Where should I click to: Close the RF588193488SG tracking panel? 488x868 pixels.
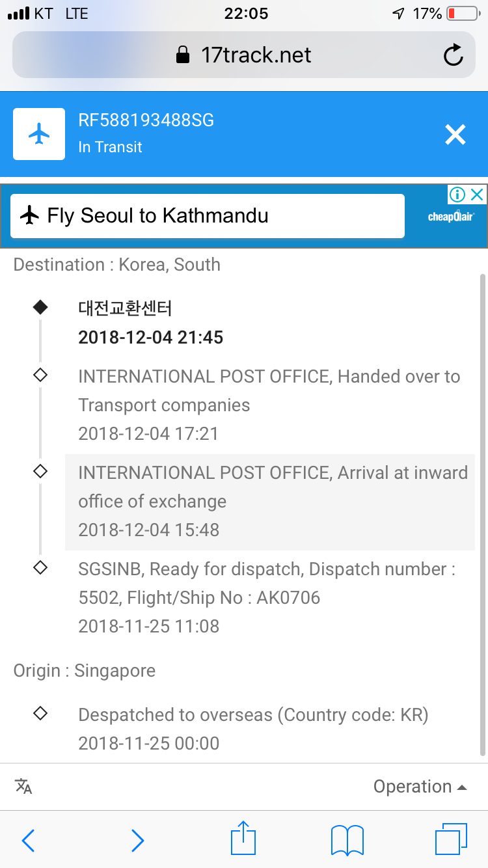point(455,134)
